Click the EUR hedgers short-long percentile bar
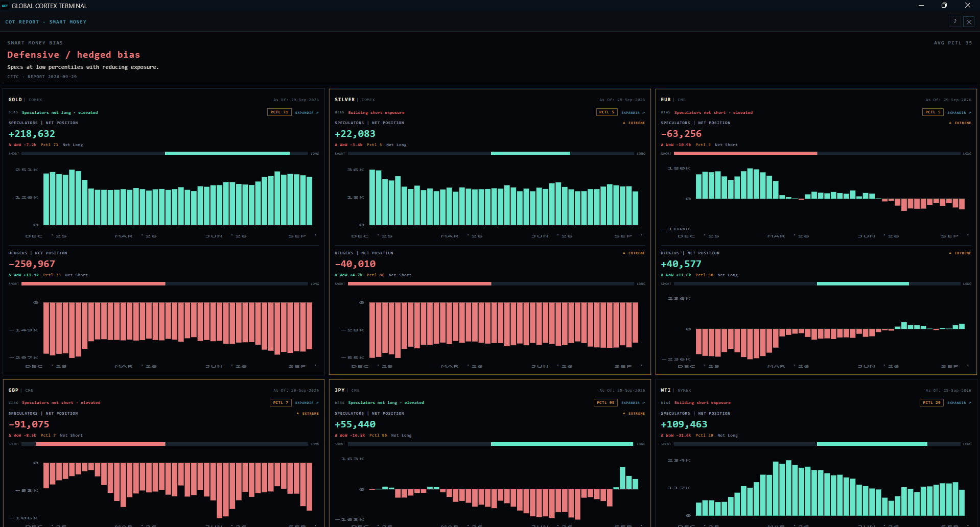 tap(817, 284)
